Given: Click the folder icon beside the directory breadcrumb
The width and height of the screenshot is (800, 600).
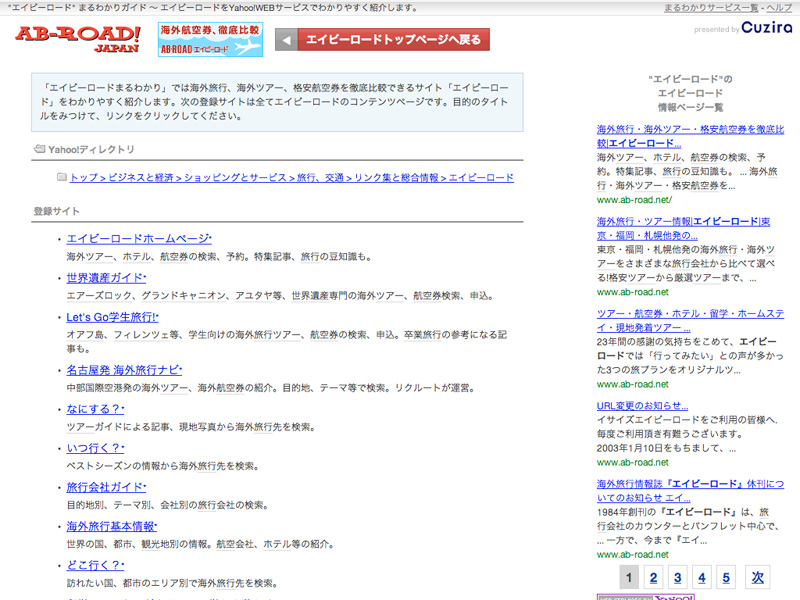Looking at the screenshot, I should (62, 177).
